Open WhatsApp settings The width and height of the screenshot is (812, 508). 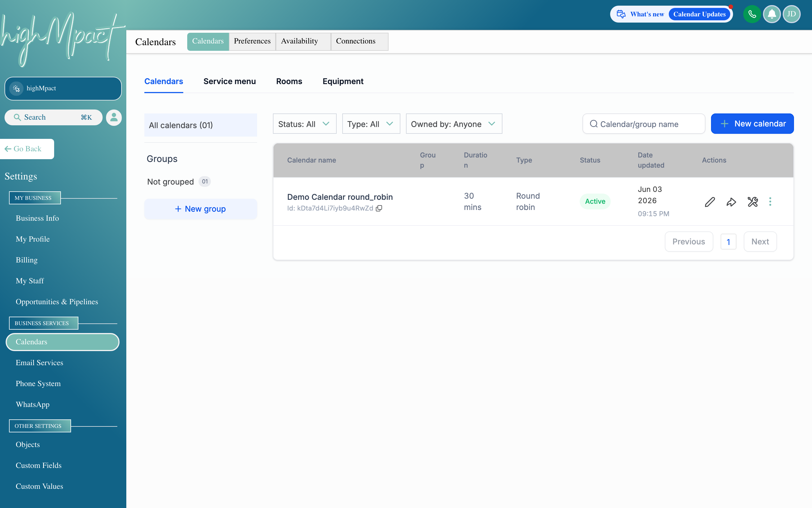tap(32, 404)
